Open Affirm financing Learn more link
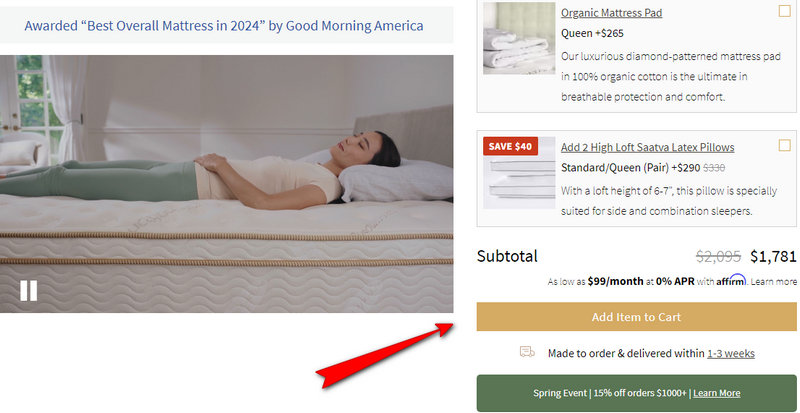Screen dimensions: 800x413 [x=773, y=281]
